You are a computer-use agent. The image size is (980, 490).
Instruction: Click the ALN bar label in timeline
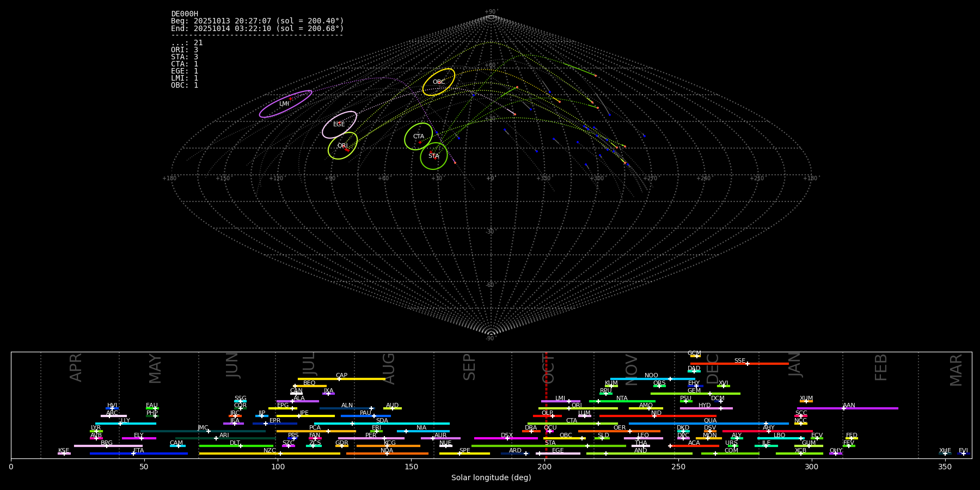(x=347, y=406)
